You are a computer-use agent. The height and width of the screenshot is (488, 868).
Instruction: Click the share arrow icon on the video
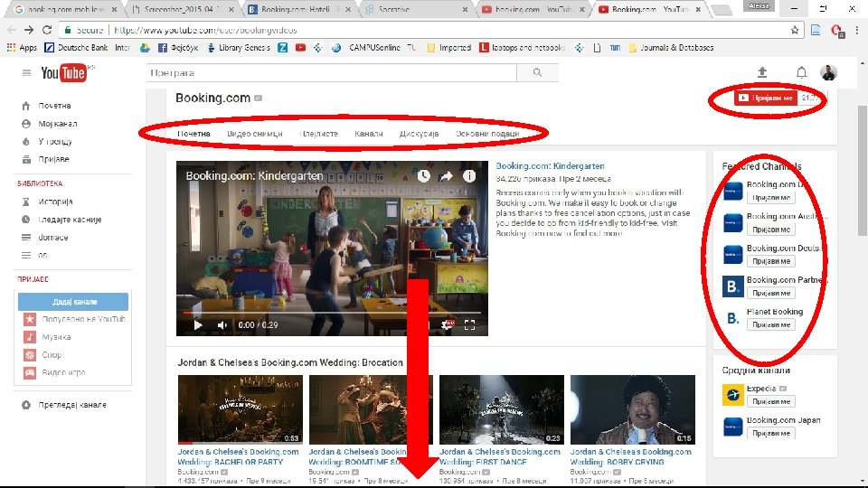(446, 176)
